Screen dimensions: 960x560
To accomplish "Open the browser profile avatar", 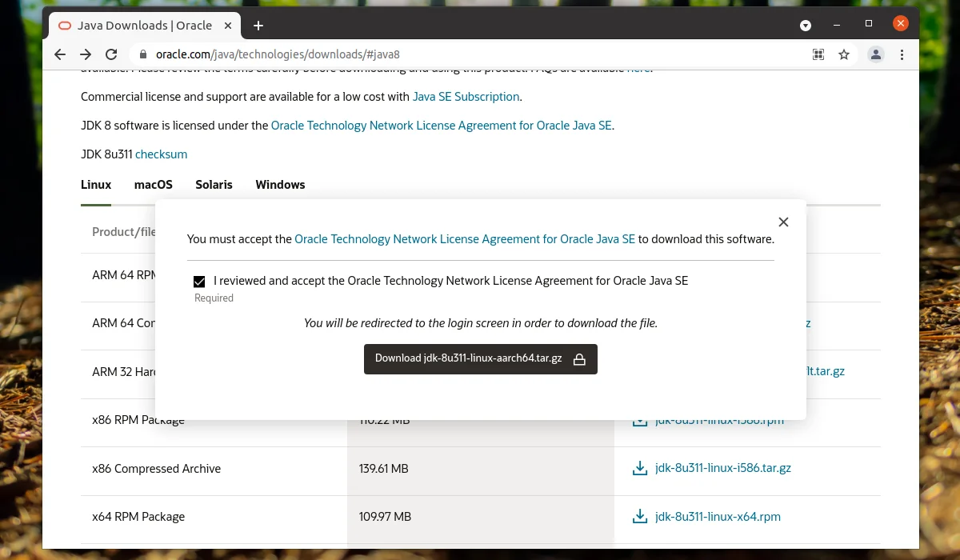I will pyautogui.click(x=876, y=54).
